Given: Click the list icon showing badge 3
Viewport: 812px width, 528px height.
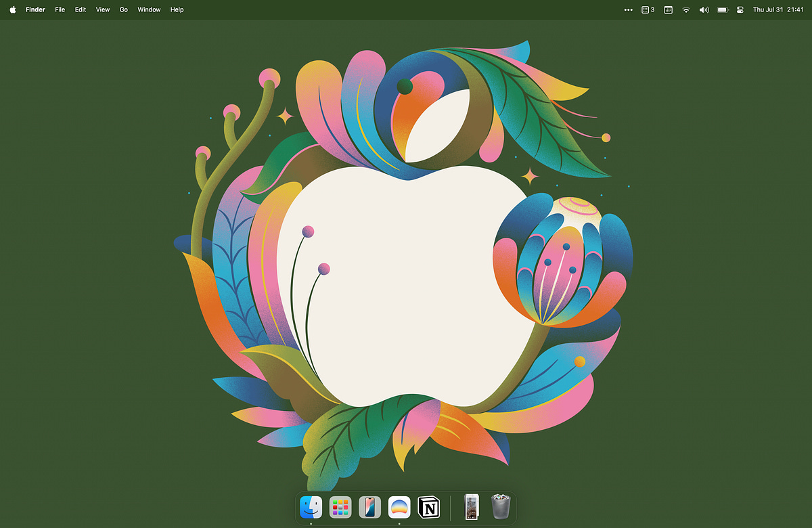Looking at the screenshot, I should click(x=648, y=9).
